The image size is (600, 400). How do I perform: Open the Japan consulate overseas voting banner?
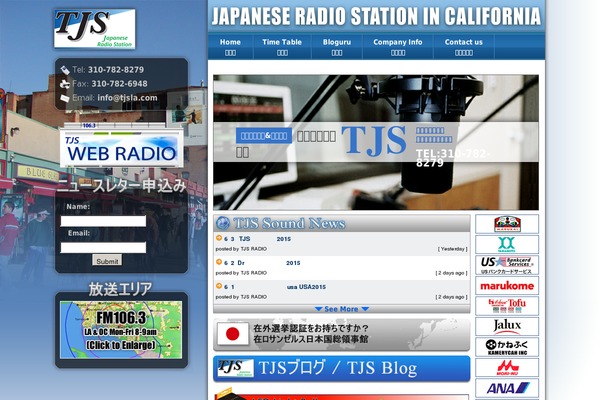[342, 334]
